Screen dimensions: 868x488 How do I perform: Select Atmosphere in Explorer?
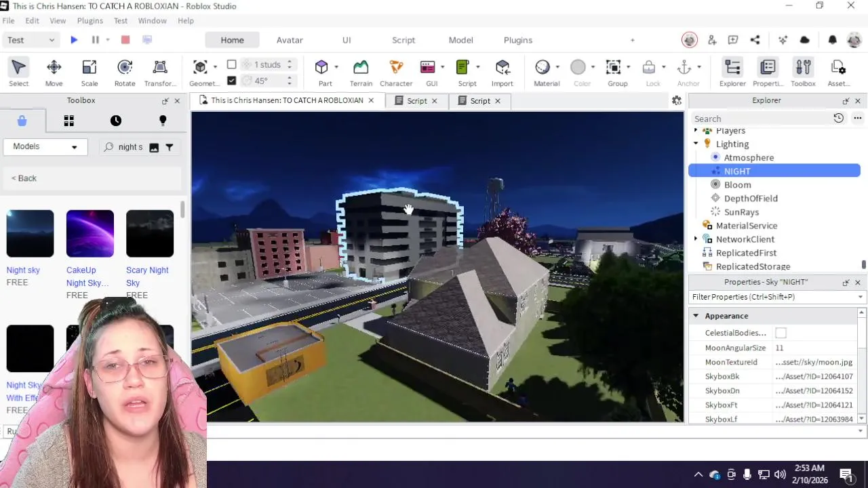[749, 157]
